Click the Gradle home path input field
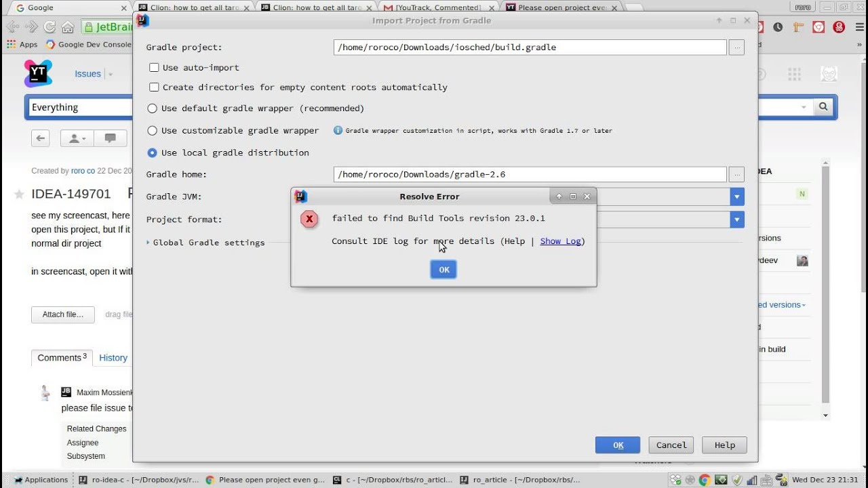868x488 pixels. pos(530,174)
